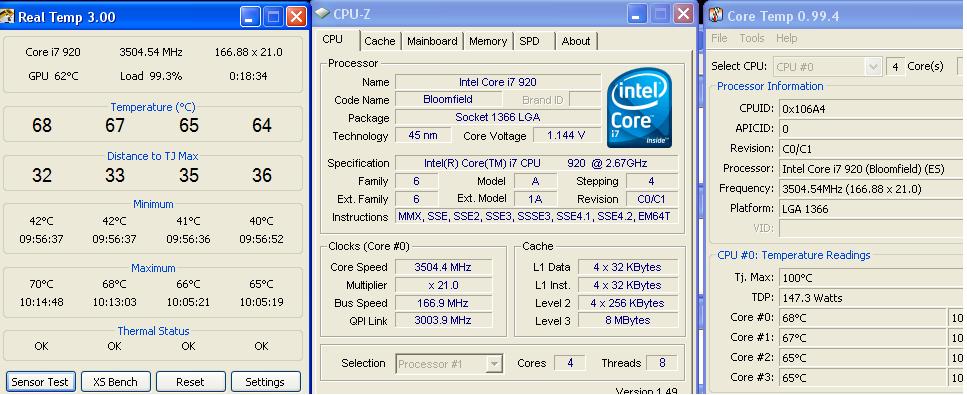The height and width of the screenshot is (395, 967).
Task: Click the Multiplier value x 21.0
Action: (443, 285)
